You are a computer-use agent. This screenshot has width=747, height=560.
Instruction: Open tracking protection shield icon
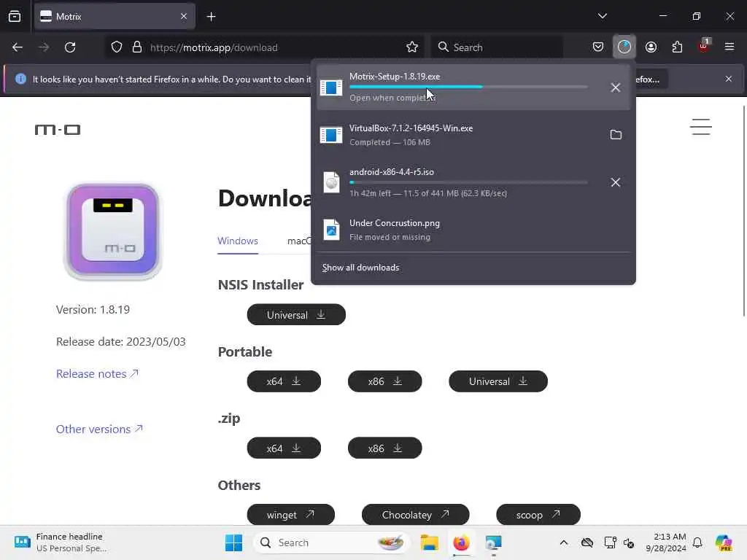117,47
